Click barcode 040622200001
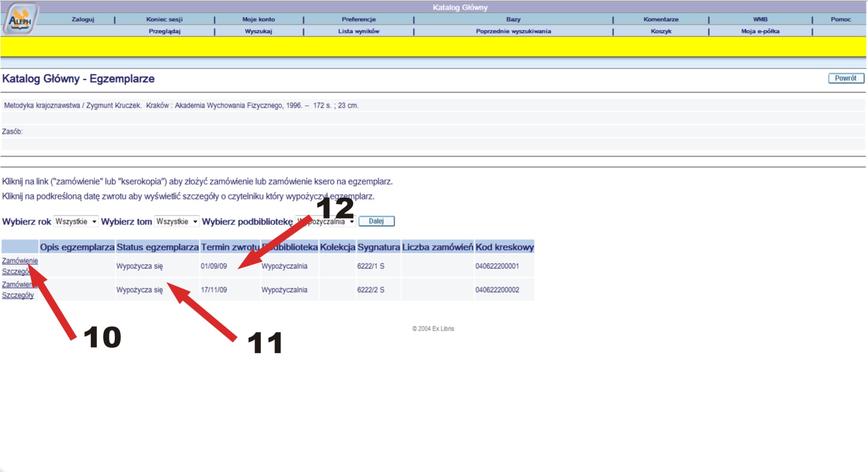868x472 pixels. 497,266
